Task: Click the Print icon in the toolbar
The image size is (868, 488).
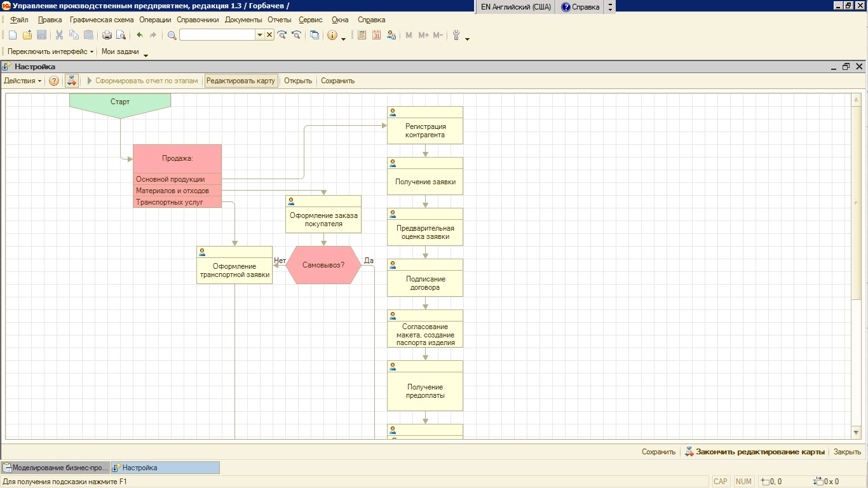Action: click(107, 36)
